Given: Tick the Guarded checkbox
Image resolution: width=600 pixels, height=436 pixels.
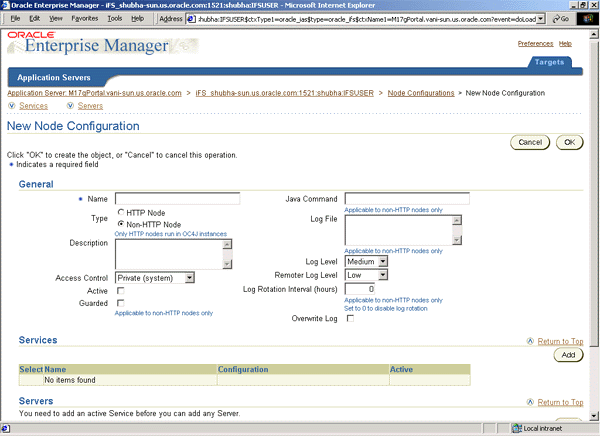Looking at the screenshot, I should 121,303.
